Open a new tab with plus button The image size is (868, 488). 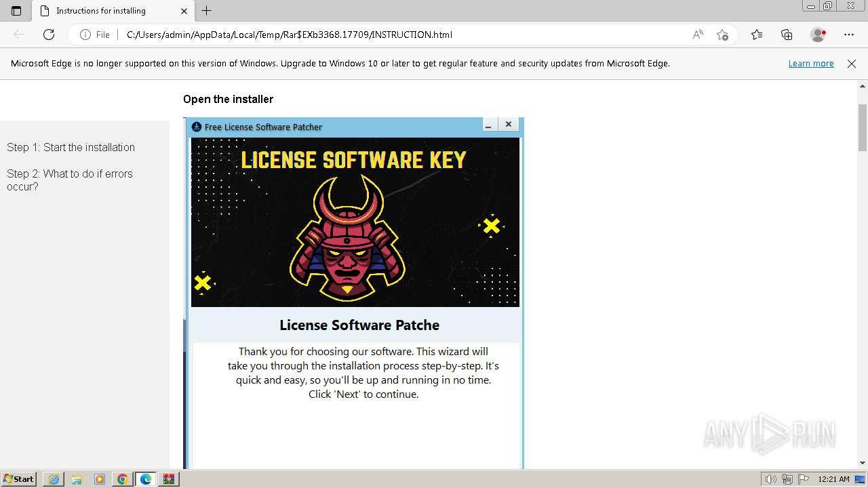(x=207, y=11)
